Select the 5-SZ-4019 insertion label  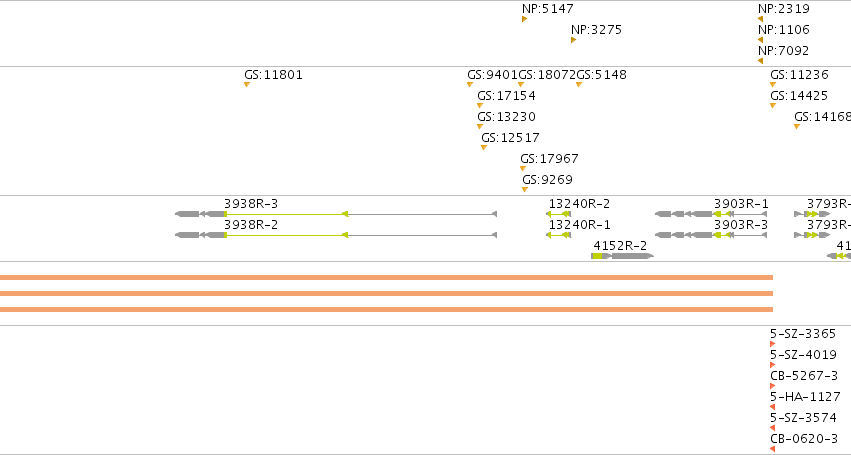coord(803,355)
